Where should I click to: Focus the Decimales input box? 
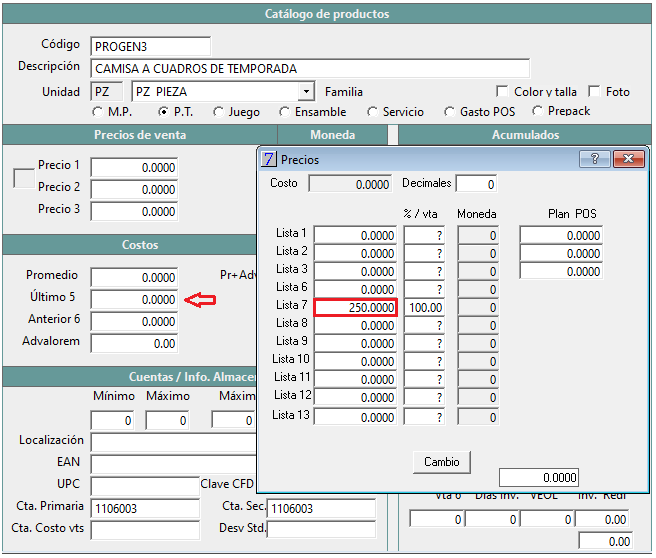[476, 184]
